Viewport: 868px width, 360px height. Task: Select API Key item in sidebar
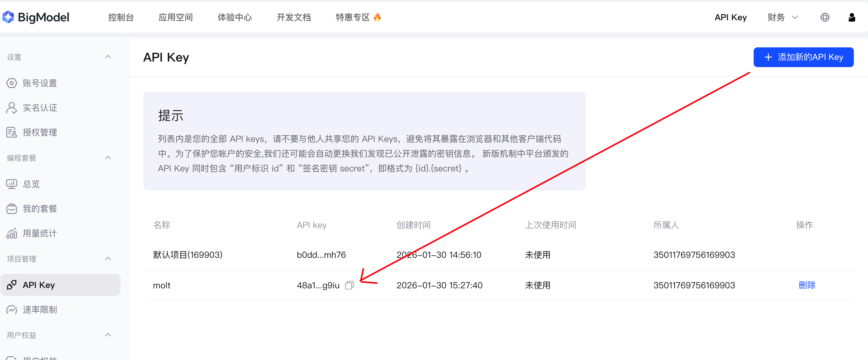[61, 285]
